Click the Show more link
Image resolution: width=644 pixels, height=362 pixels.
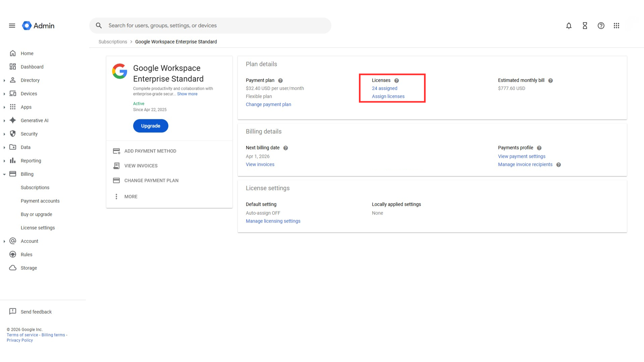click(x=187, y=94)
